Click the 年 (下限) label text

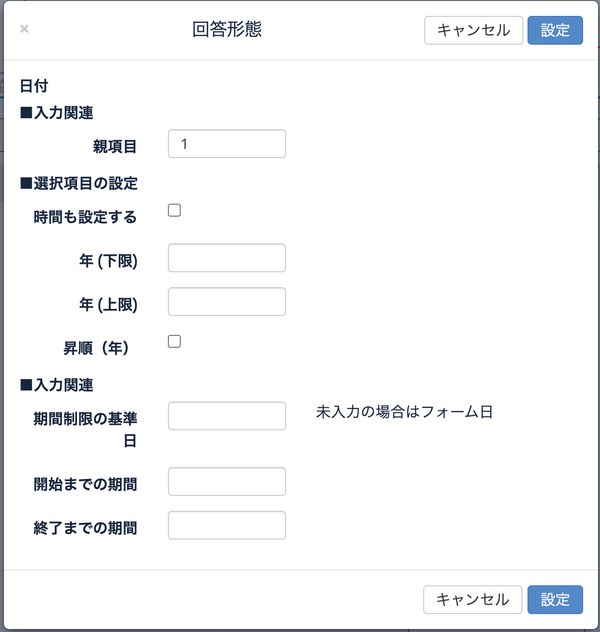click(x=108, y=261)
